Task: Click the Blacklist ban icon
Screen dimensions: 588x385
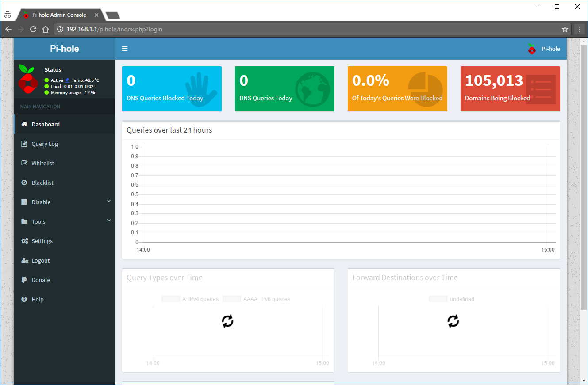Action: pyautogui.click(x=24, y=183)
